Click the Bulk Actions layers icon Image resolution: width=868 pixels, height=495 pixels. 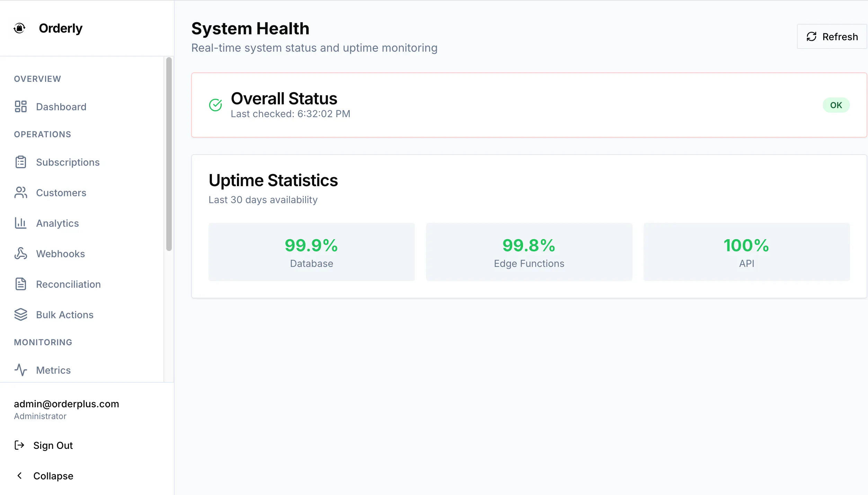click(21, 314)
